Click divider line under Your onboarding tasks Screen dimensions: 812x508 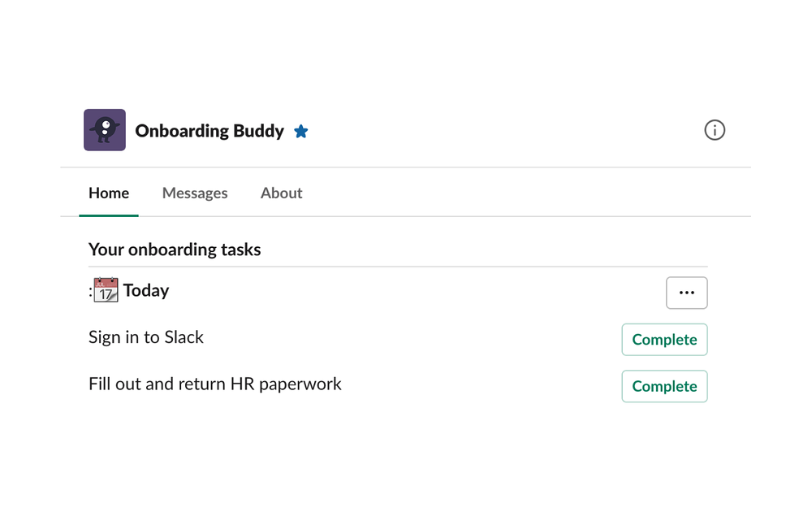tap(398, 267)
